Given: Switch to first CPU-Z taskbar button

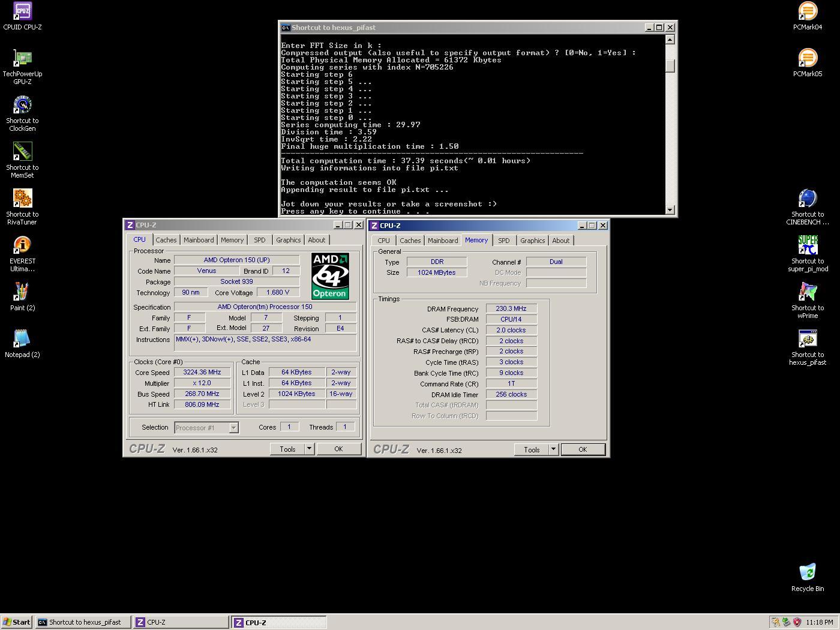Looking at the screenshot, I should [x=181, y=622].
